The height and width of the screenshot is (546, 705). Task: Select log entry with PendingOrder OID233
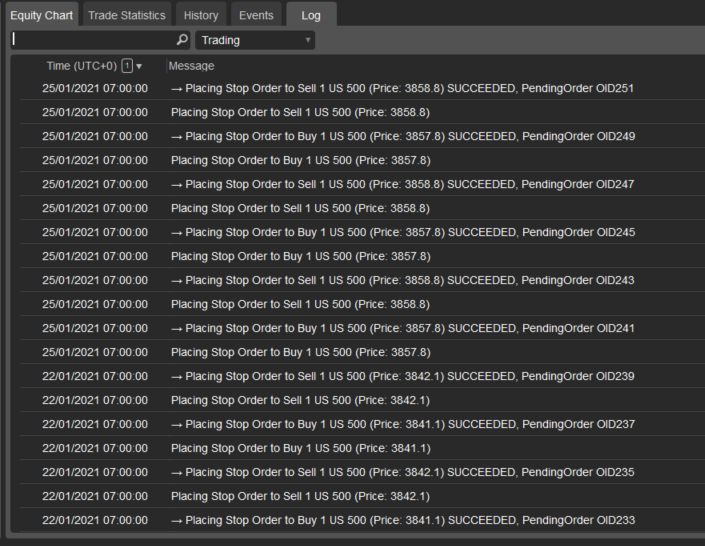click(x=362, y=520)
